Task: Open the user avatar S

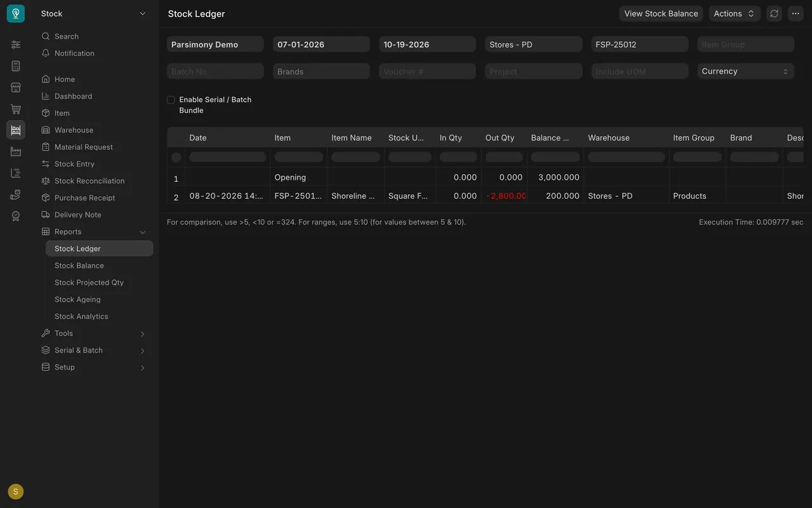Action: tap(16, 491)
